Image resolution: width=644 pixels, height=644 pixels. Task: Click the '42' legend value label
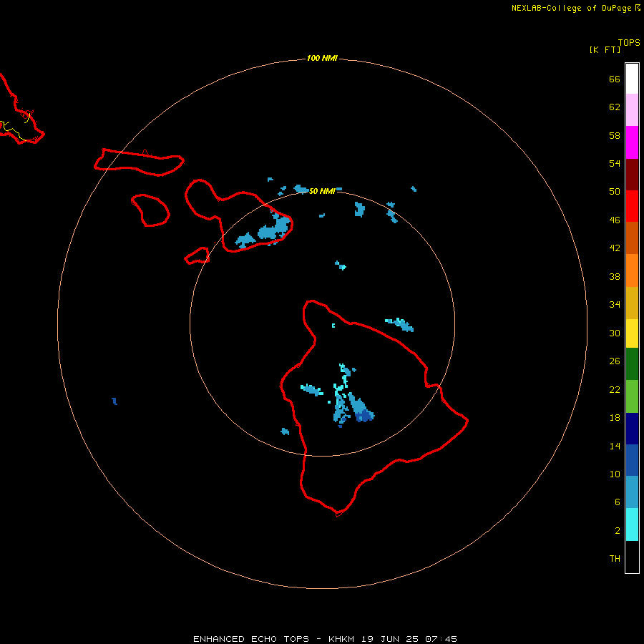tap(615, 248)
